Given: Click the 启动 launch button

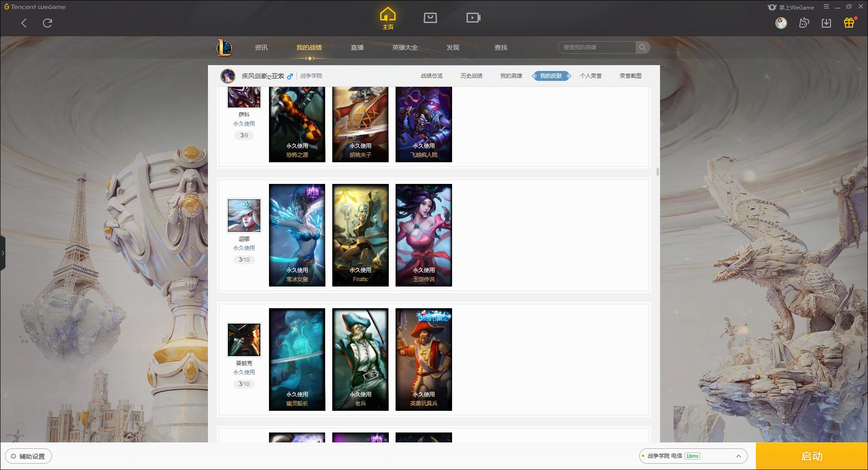Looking at the screenshot, I should click(812, 456).
